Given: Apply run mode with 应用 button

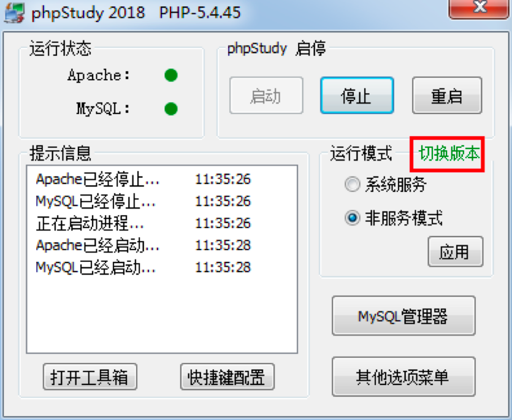Looking at the screenshot, I should pyautogui.click(x=455, y=252).
